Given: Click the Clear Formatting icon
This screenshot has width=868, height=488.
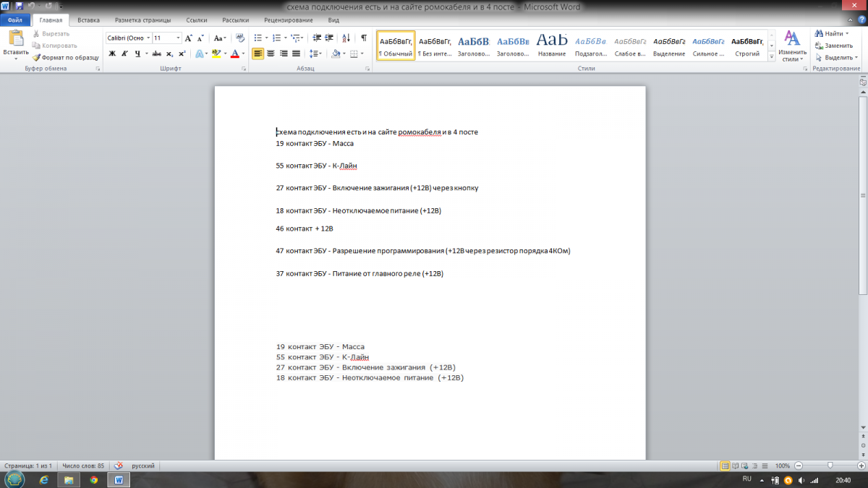Looking at the screenshot, I should click(239, 38).
